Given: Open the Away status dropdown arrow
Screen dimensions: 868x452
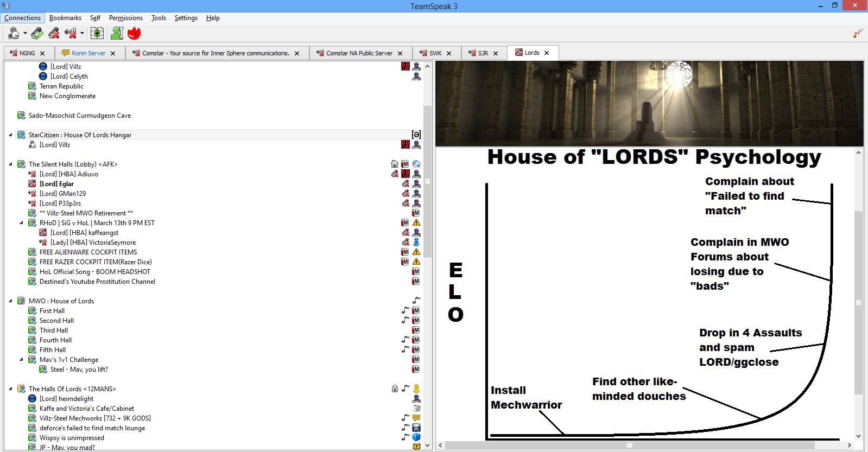Looking at the screenshot, I should tap(25, 34).
